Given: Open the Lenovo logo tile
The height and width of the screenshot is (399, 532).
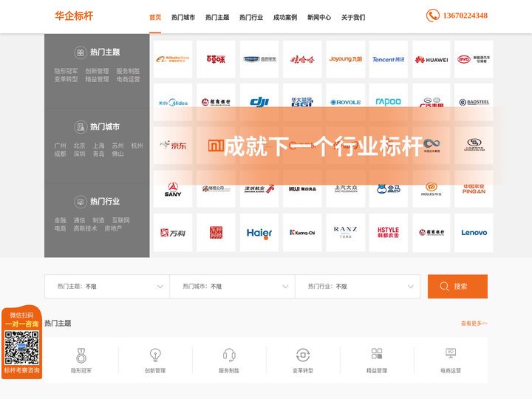Looking at the screenshot, I should (474, 233).
